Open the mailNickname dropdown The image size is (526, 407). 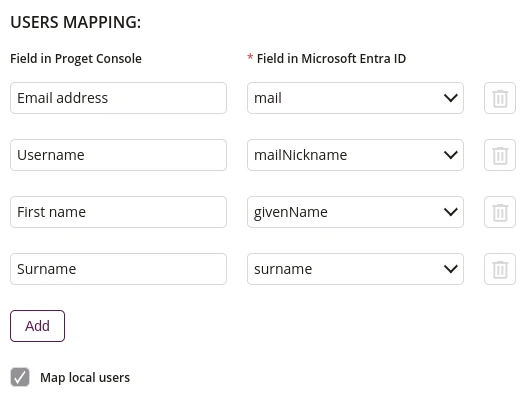point(355,155)
